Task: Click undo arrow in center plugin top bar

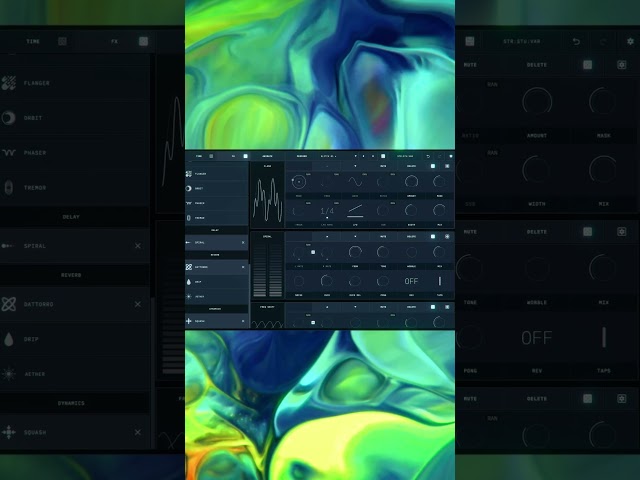Action: tap(428, 156)
